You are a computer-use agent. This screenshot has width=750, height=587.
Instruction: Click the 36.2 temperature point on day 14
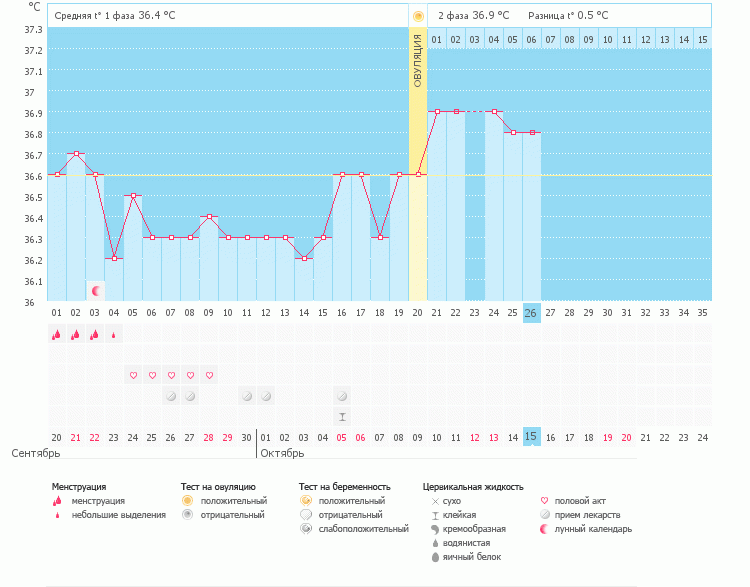[304, 258]
